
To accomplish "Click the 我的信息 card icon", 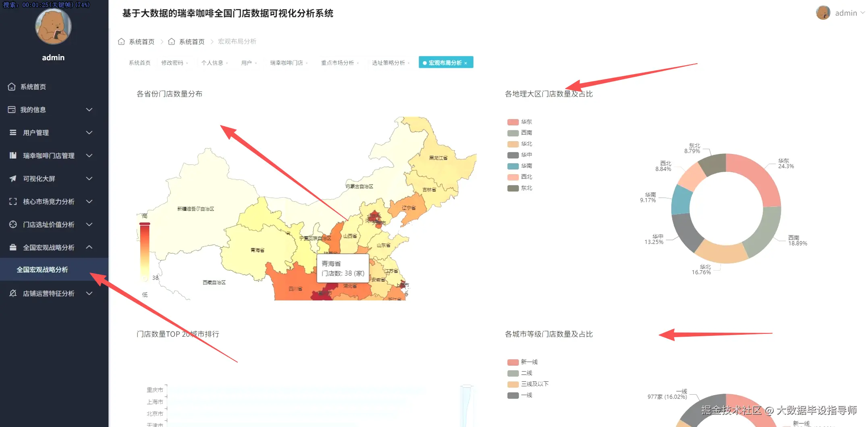I will [12, 110].
